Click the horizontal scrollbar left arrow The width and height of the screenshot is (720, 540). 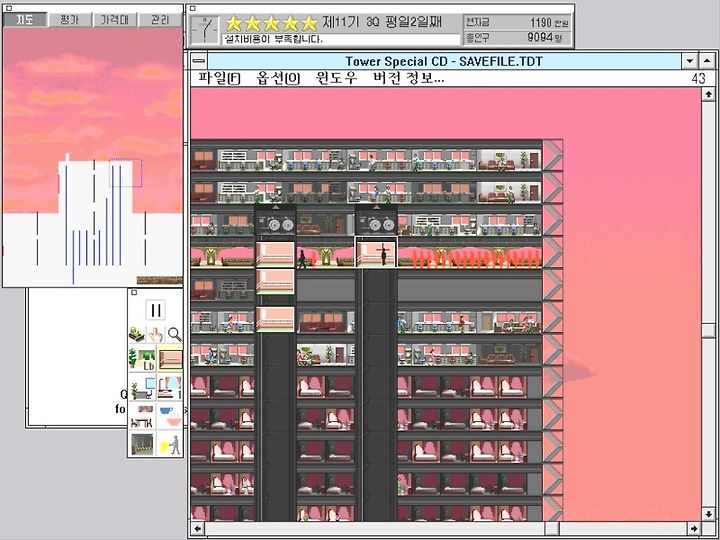pos(197,529)
